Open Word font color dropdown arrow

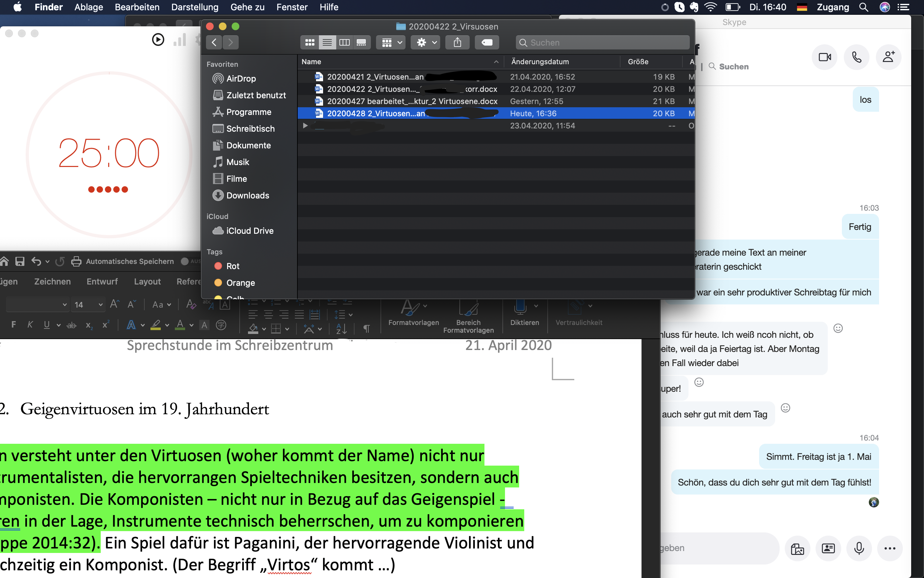pos(192,325)
